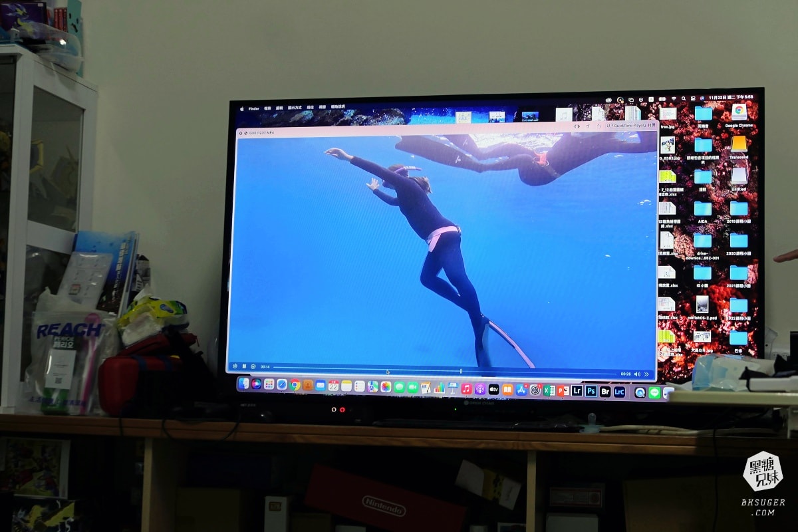
Task: Open the Music app in Dock
Action: 466,388
